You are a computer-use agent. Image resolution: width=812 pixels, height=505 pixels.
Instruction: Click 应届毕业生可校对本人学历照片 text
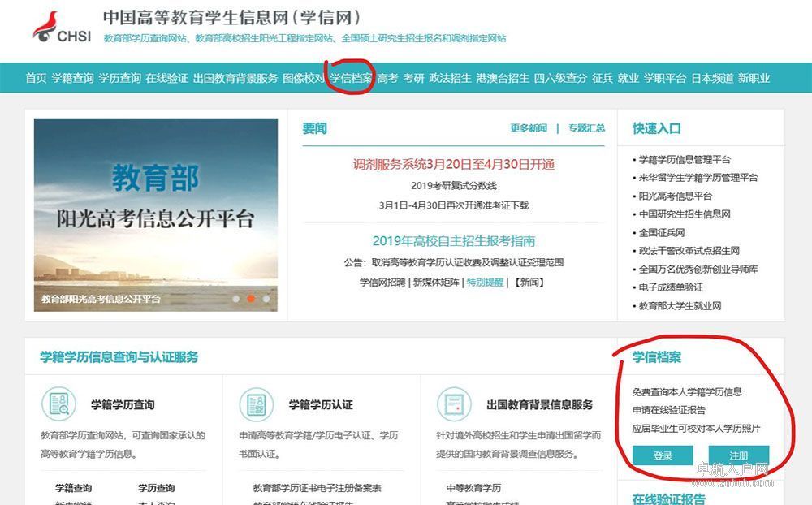point(697,429)
